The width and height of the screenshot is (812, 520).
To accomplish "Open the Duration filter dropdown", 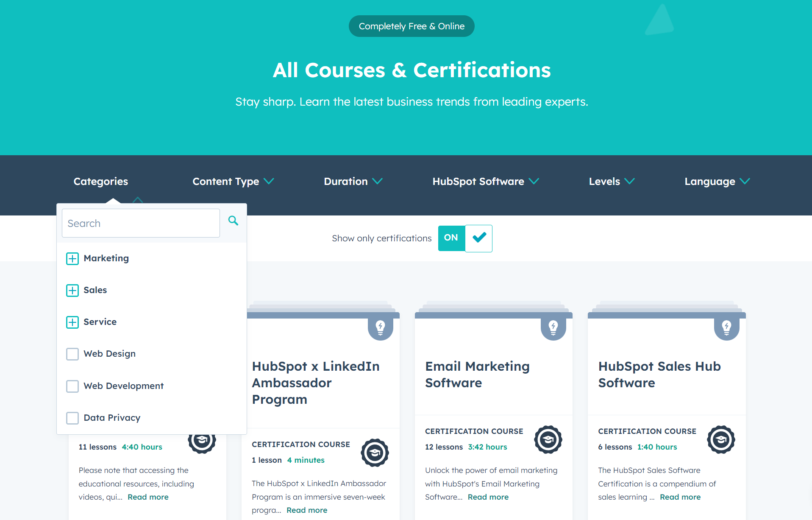I will coord(353,182).
